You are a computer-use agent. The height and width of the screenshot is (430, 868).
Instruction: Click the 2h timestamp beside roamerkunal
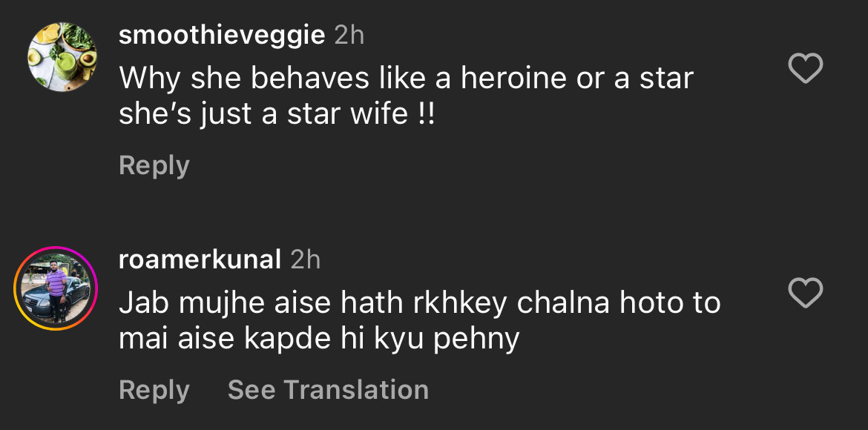pos(305,259)
